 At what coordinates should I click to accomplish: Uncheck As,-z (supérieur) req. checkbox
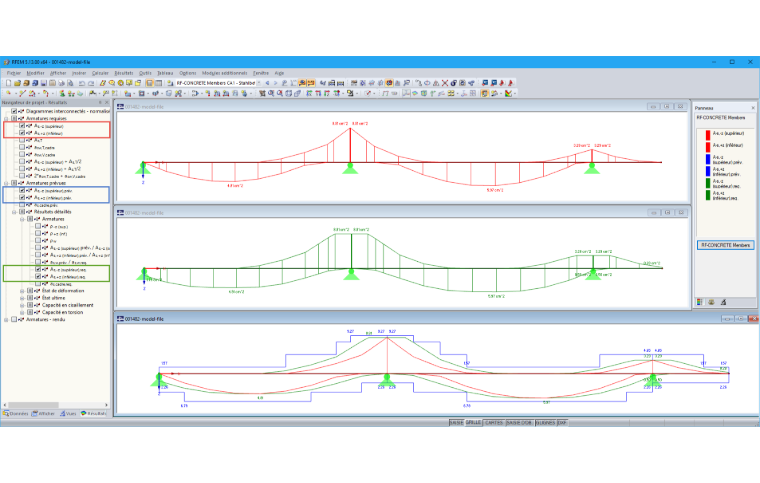[38, 269]
